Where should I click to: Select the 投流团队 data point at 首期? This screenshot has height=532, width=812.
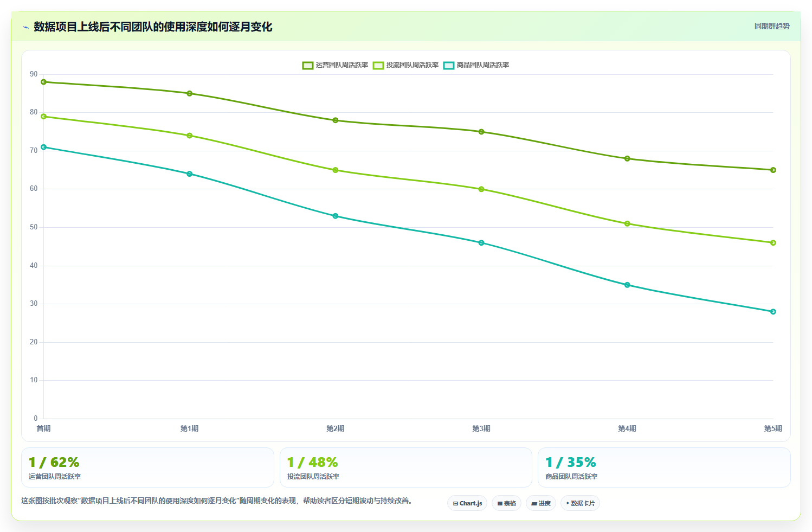[x=44, y=117]
